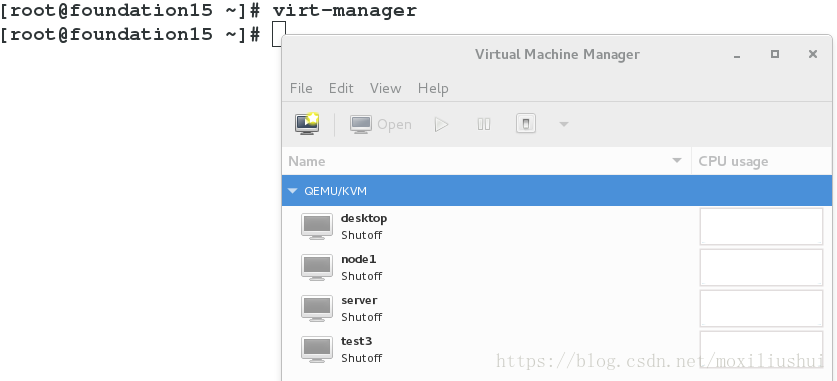
Task: Open the File menu
Action: tap(301, 88)
